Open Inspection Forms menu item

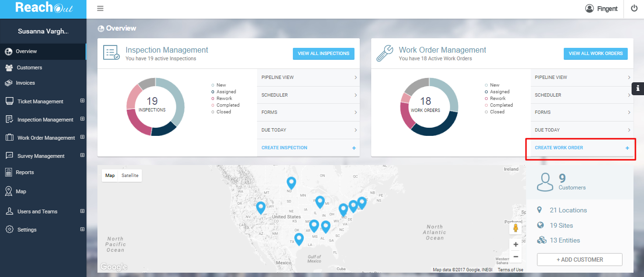point(308,112)
